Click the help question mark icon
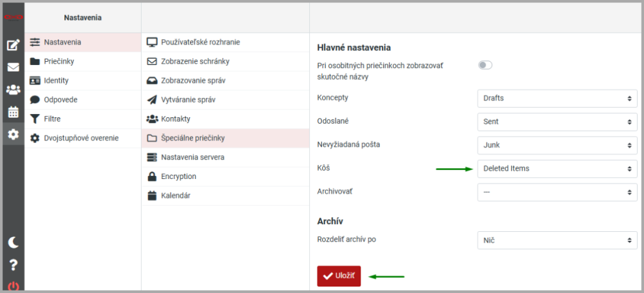 coord(13,265)
